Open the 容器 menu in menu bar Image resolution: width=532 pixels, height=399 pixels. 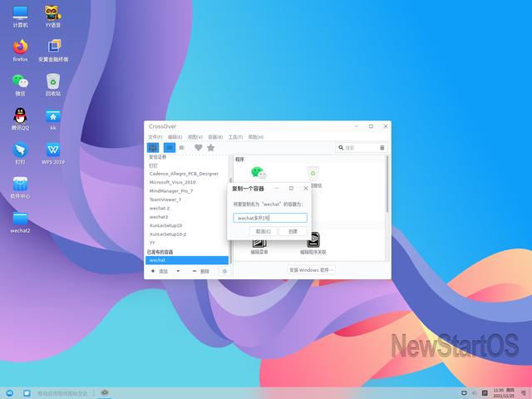pos(214,136)
